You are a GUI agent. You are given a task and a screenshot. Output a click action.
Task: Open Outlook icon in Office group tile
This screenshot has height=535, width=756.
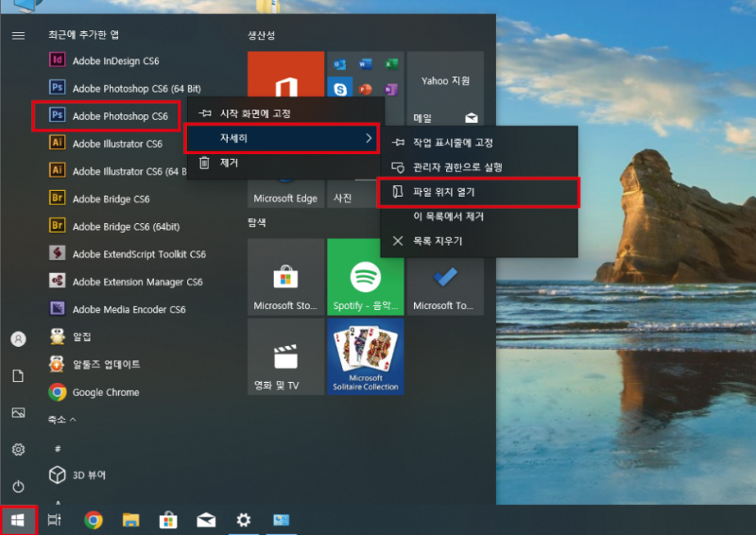[340, 63]
